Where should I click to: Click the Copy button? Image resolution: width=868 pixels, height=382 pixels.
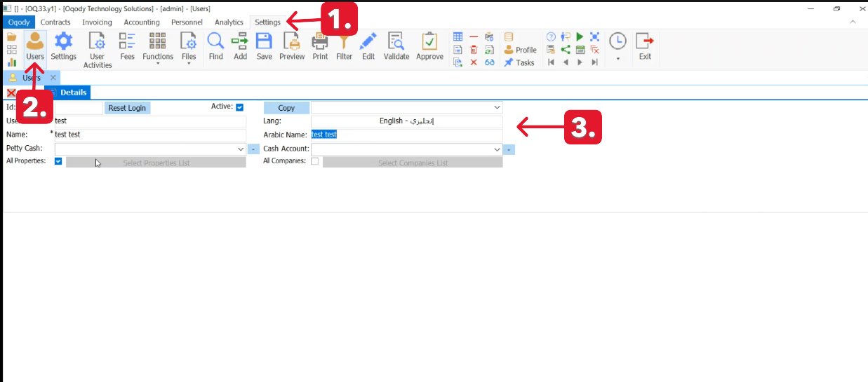(x=286, y=108)
